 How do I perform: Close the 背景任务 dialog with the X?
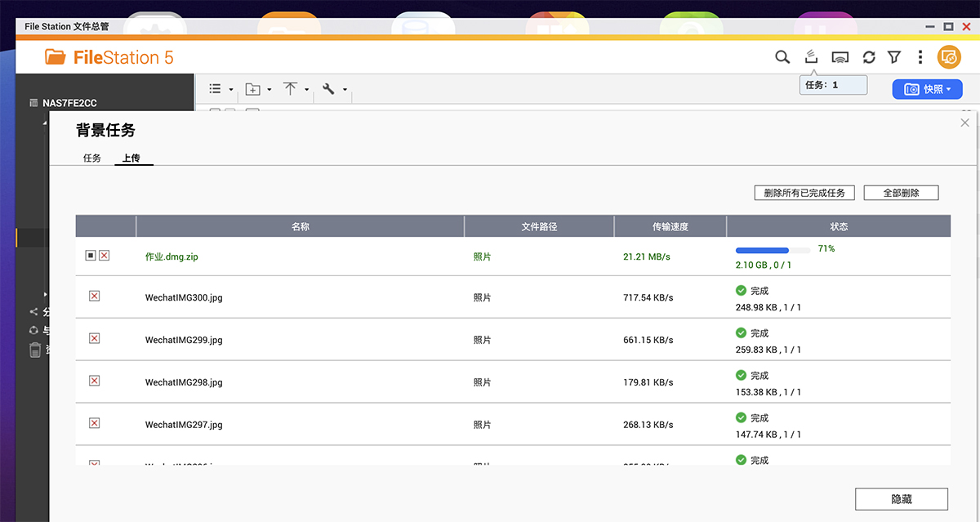(x=964, y=123)
